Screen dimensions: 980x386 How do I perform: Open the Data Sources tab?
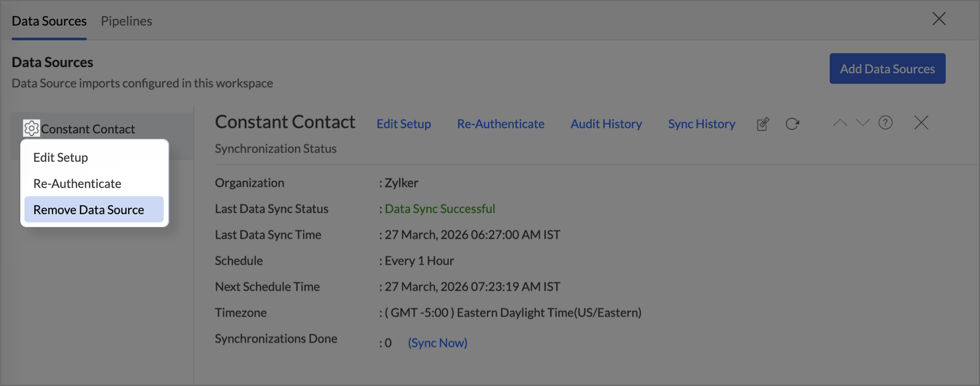tap(49, 21)
